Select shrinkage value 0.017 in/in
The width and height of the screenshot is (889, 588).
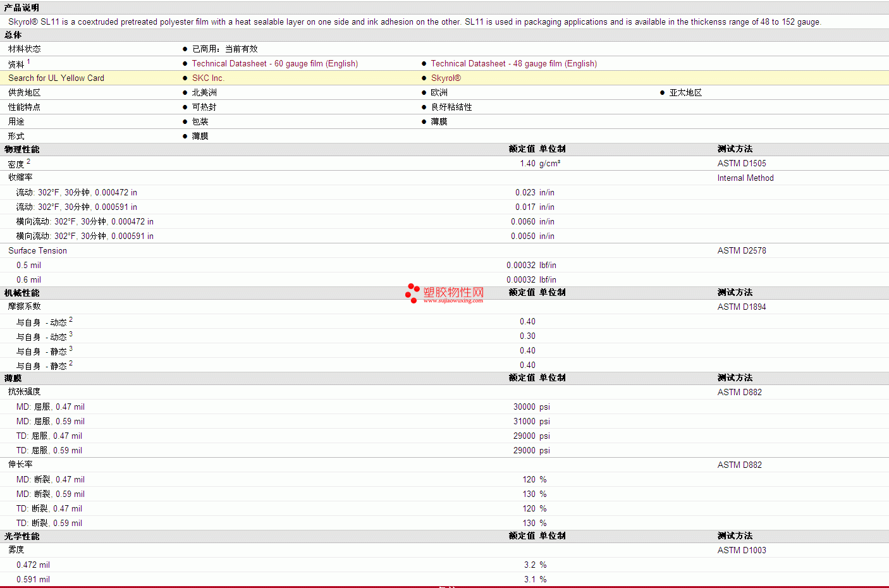(534, 207)
